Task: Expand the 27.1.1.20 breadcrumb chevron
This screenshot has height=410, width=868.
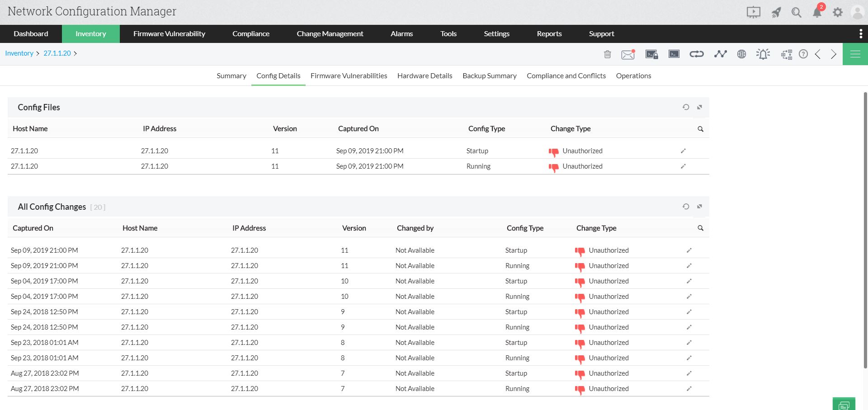Action: click(x=77, y=53)
